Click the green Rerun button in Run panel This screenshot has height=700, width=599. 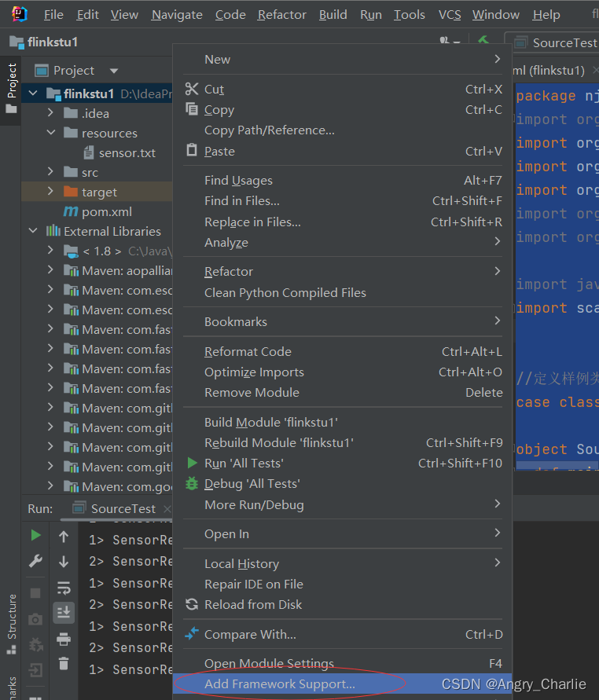[35, 535]
